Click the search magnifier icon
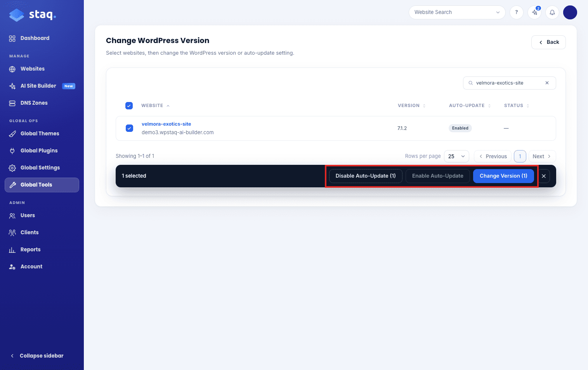The width and height of the screenshot is (588, 370). tap(471, 83)
